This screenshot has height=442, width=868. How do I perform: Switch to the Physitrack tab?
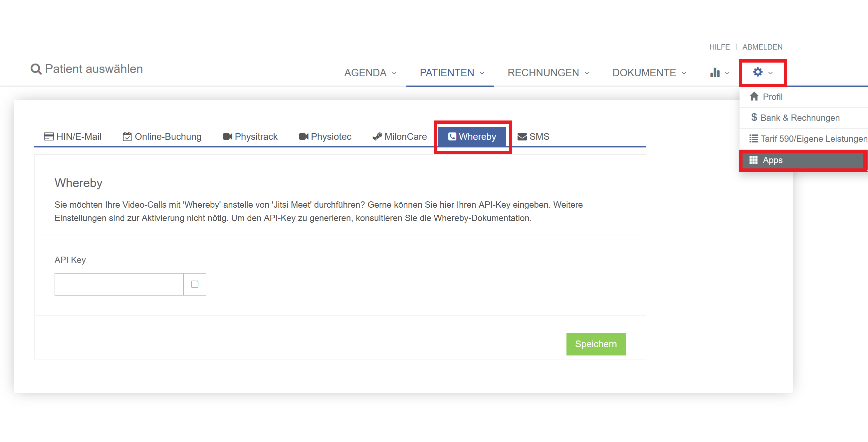pyautogui.click(x=250, y=136)
